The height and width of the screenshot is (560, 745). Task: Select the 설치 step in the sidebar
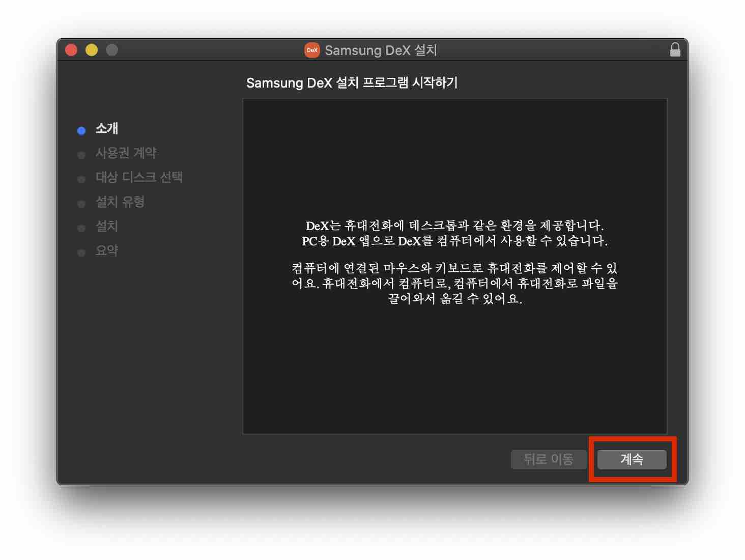click(107, 226)
